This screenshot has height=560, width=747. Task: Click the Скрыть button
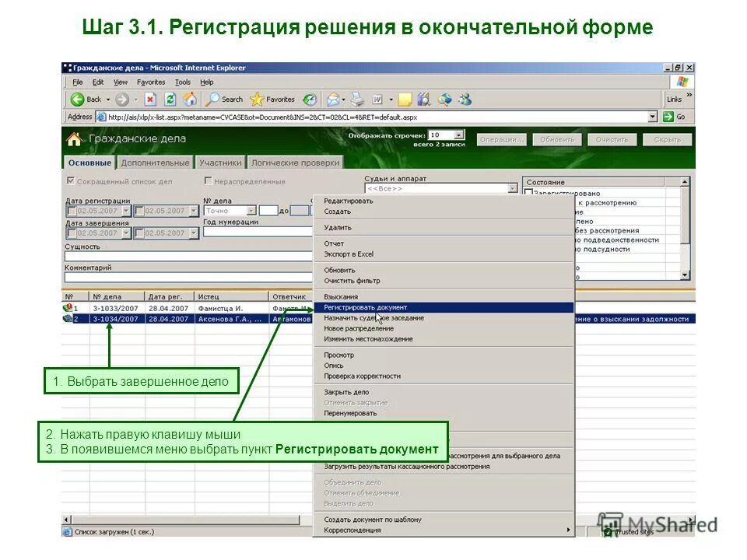pos(667,139)
